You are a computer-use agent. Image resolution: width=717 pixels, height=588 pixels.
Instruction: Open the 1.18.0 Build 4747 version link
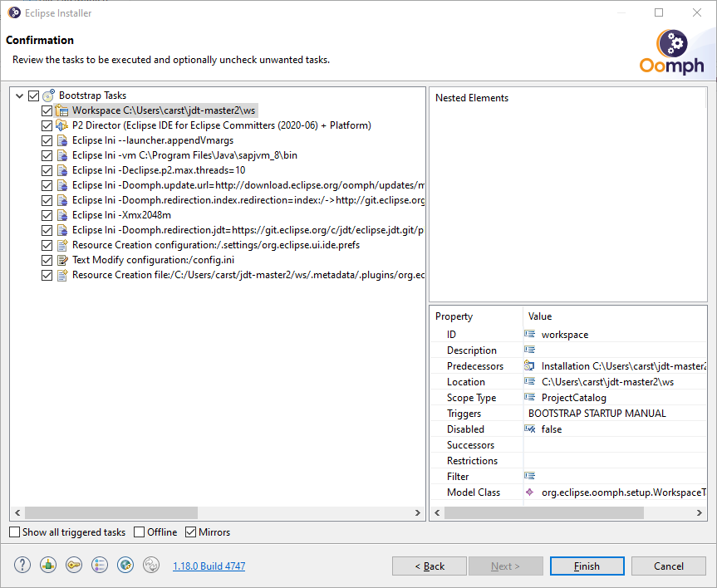[209, 566]
